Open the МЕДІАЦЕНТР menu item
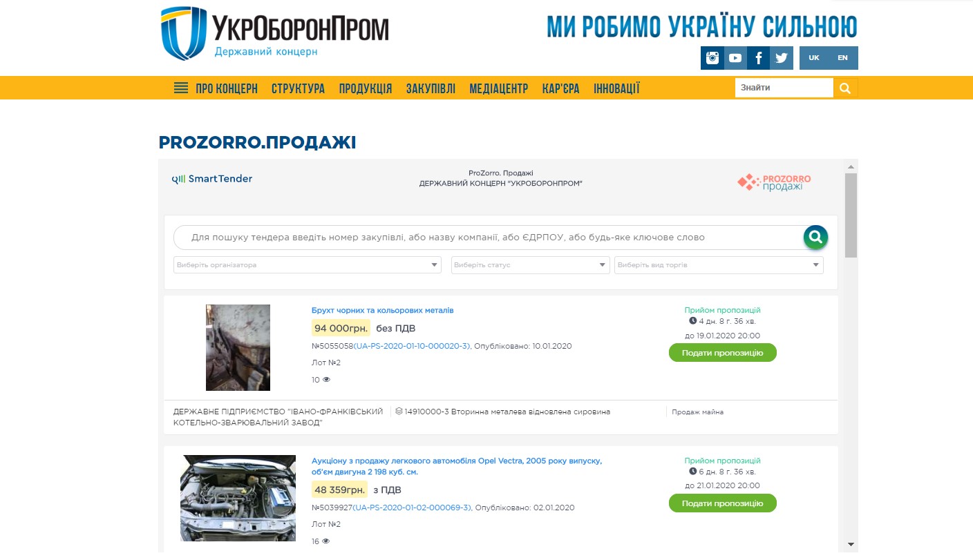This screenshot has width=973, height=560. coord(499,88)
